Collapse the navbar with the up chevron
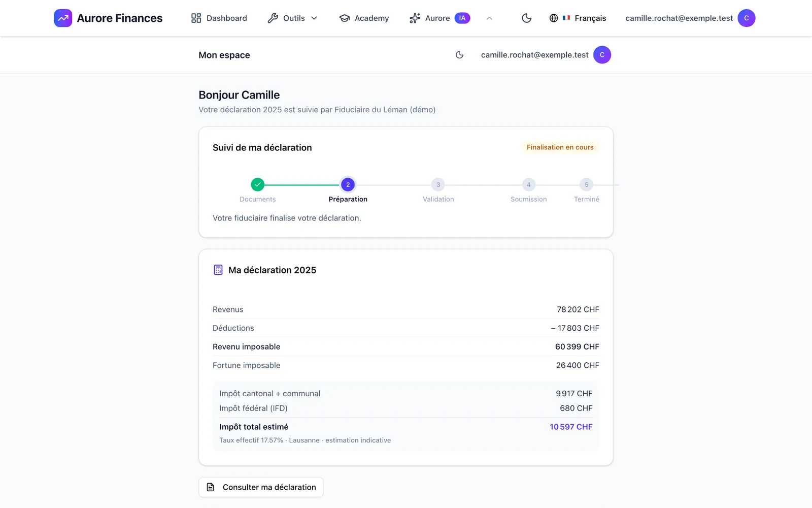This screenshot has width=812, height=508. 489,18
